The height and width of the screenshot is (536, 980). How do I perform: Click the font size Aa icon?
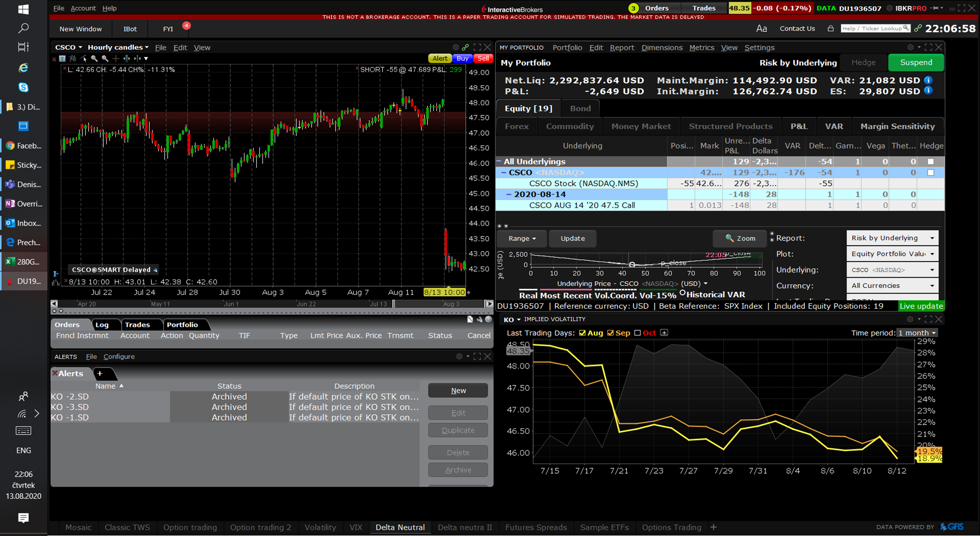click(762, 29)
